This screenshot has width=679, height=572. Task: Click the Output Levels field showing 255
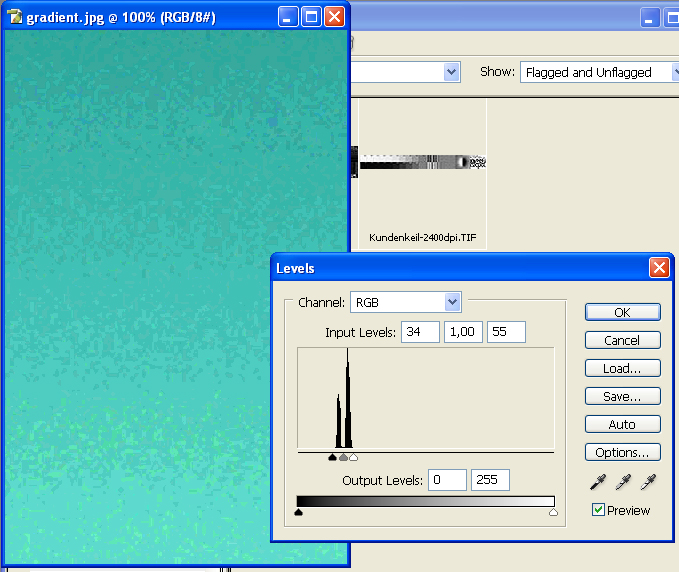click(x=490, y=480)
